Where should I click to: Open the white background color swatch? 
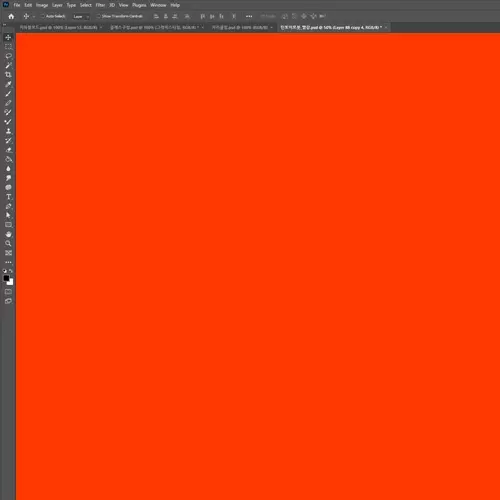[11, 283]
